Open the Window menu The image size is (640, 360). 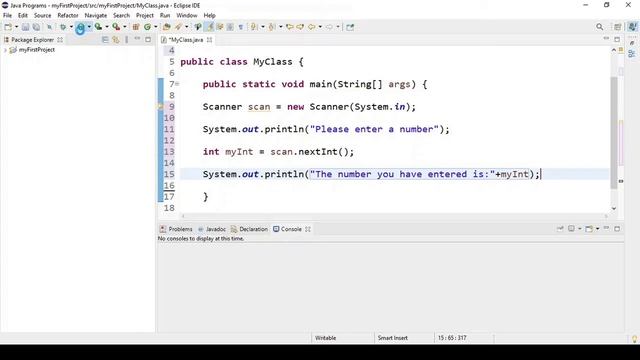tap(187, 16)
